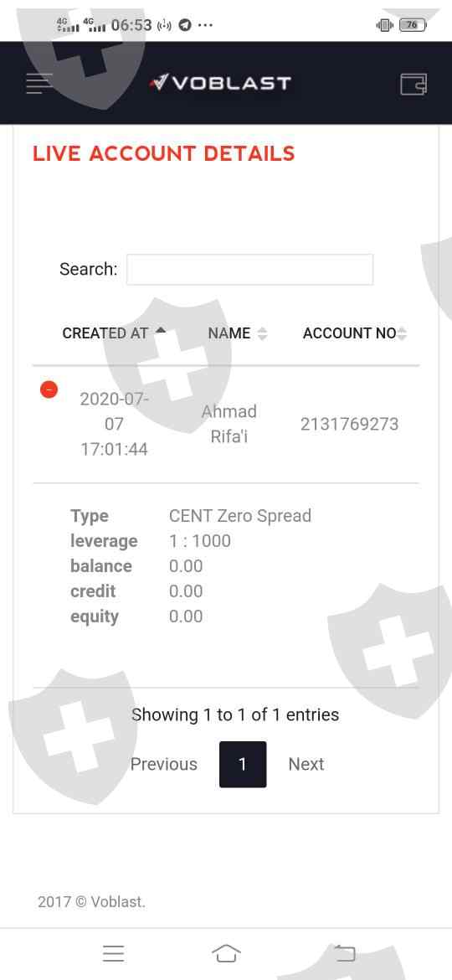Go to Previous page

pyautogui.click(x=163, y=764)
